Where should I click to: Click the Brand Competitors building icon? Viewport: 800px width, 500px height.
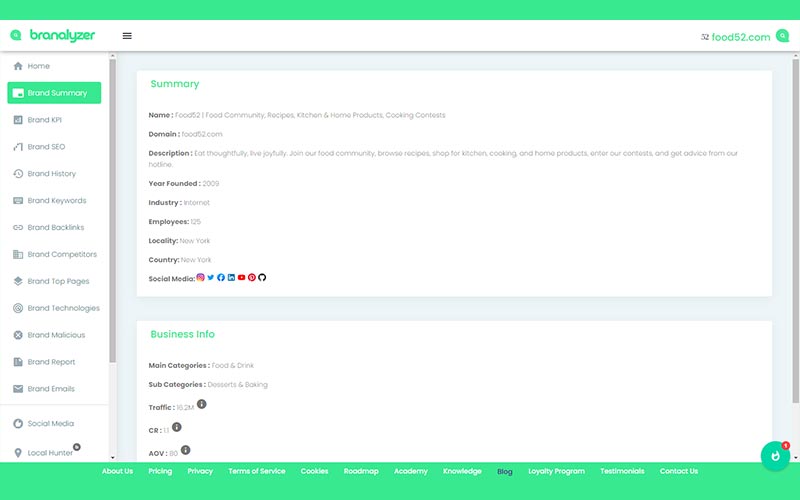pos(18,254)
